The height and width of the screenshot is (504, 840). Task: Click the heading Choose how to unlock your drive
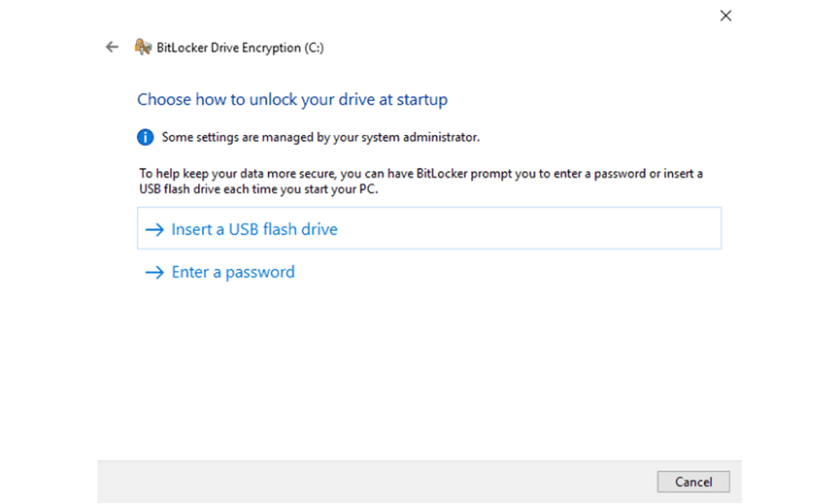(x=292, y=100)
